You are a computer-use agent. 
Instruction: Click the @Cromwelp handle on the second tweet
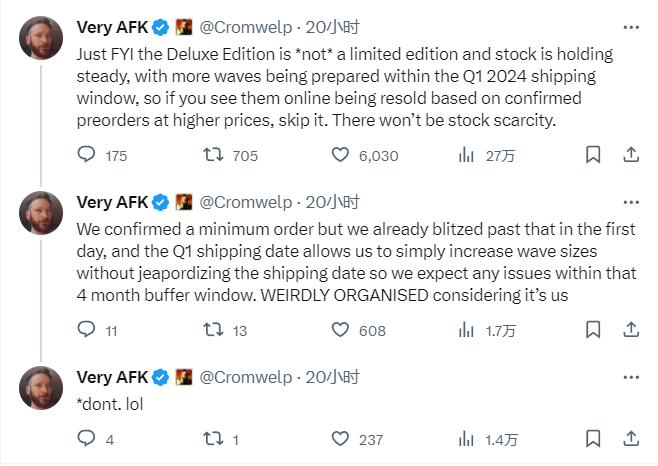click(245, 202)
